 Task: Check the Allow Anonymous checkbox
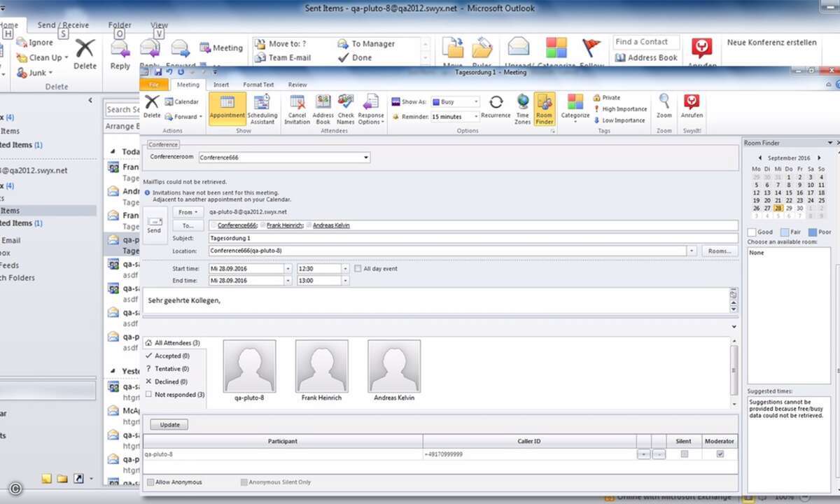tap(150, 482)
